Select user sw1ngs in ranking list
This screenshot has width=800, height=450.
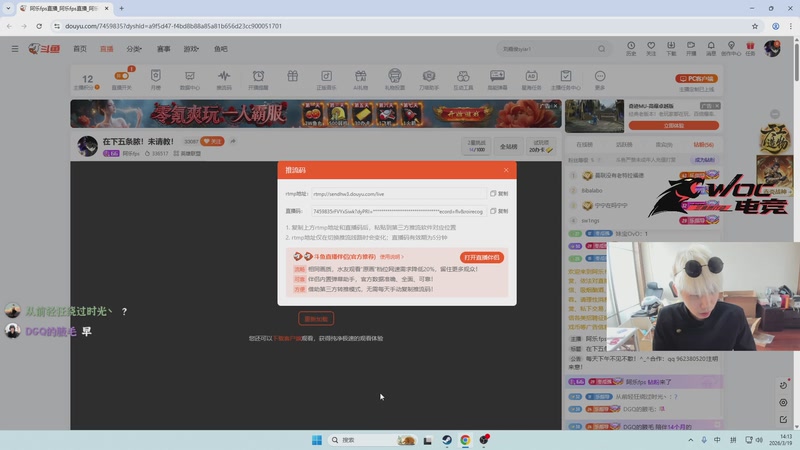pos(590,220)
